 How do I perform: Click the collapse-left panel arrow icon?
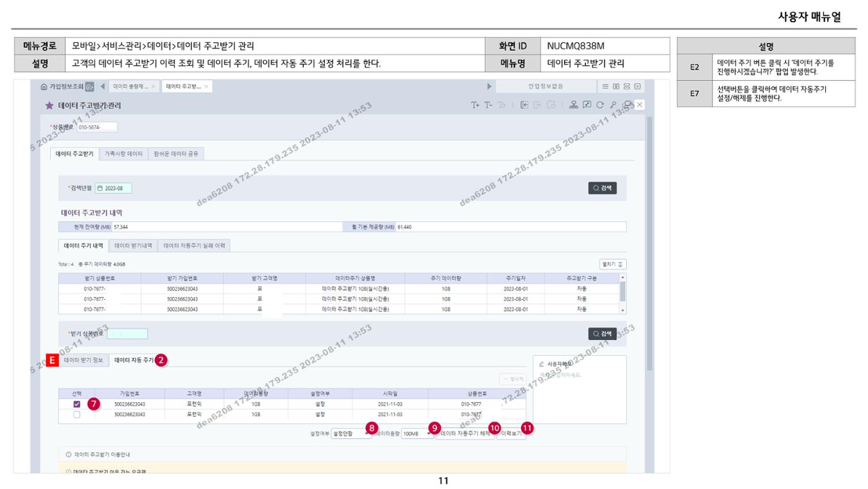[525, 105]
